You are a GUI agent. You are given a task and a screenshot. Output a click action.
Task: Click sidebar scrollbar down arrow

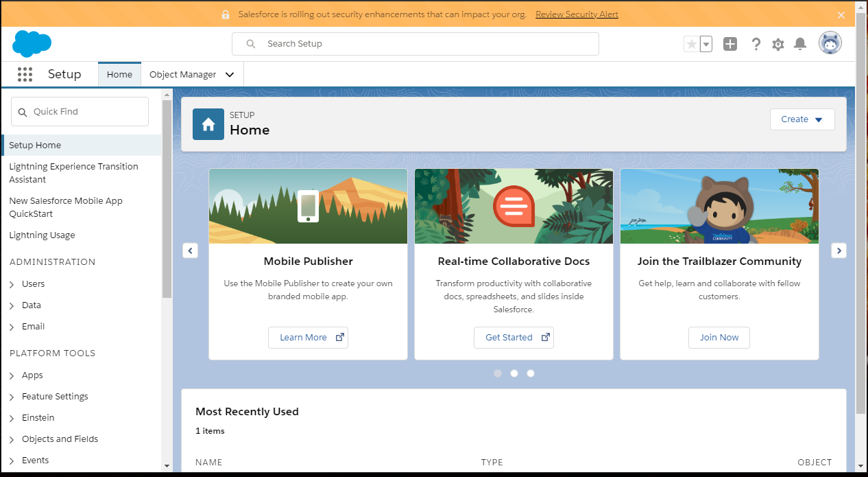point(167,466)
